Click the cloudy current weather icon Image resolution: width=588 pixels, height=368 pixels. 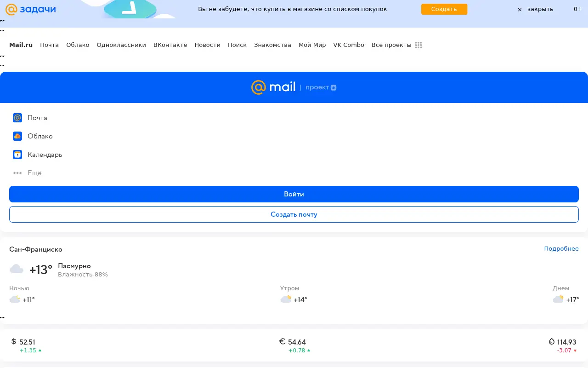[17, 269]
